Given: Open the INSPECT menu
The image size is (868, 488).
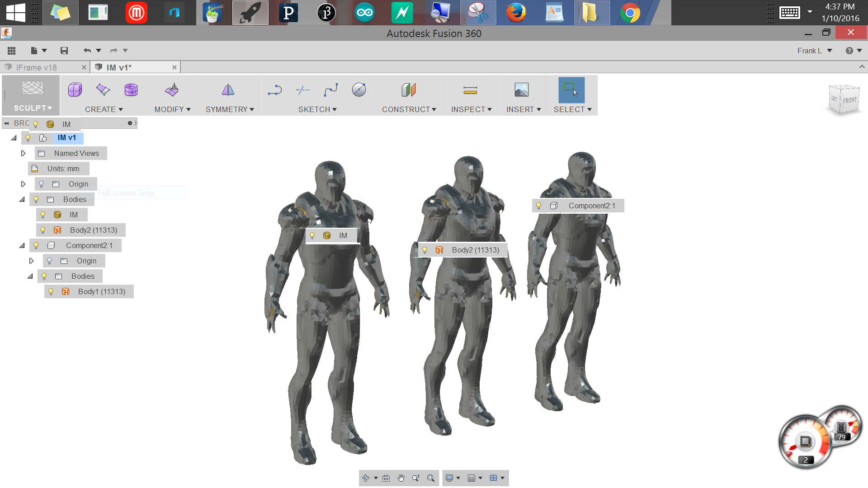Looking at the screenshot, I should 472,109.
